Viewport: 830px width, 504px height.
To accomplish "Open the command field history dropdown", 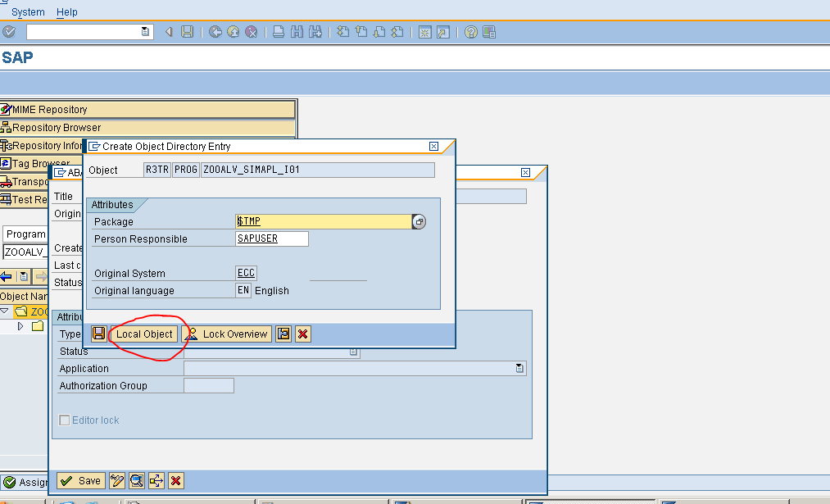I will click(143, 32).
